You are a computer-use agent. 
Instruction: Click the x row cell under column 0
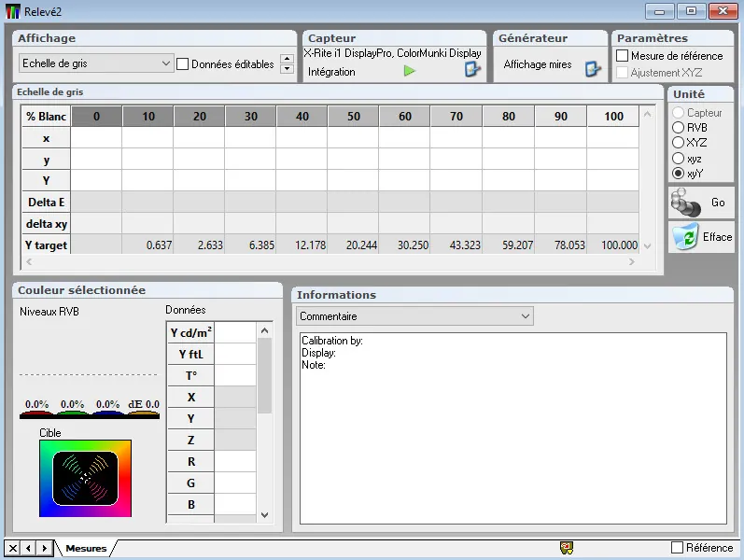pyautogui.click(x=96, y=138)
